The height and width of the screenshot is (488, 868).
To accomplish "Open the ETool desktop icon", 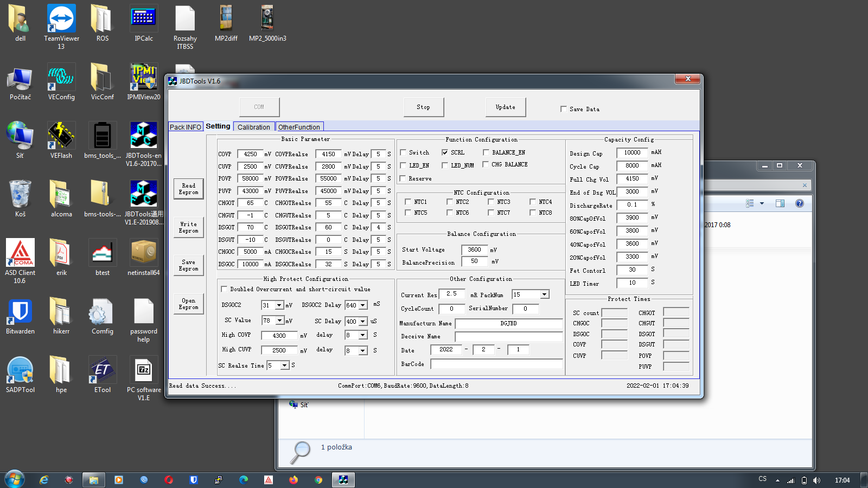I will 103,370.
